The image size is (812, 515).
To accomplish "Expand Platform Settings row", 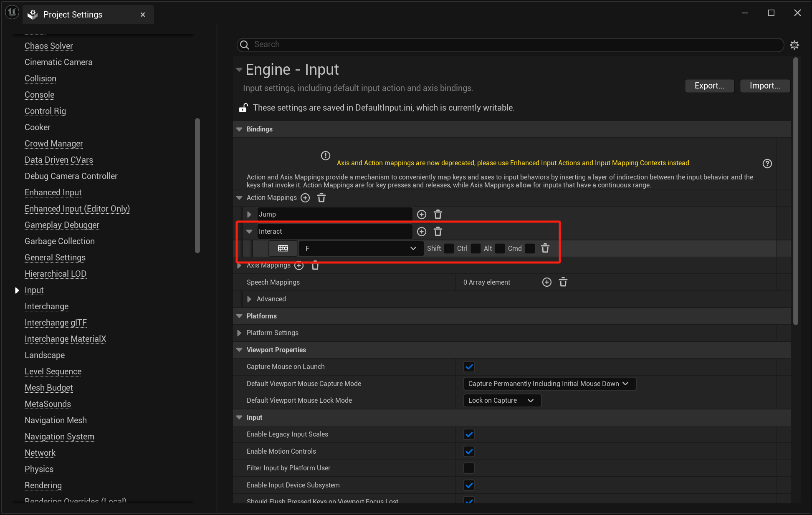I will (239, 333).
